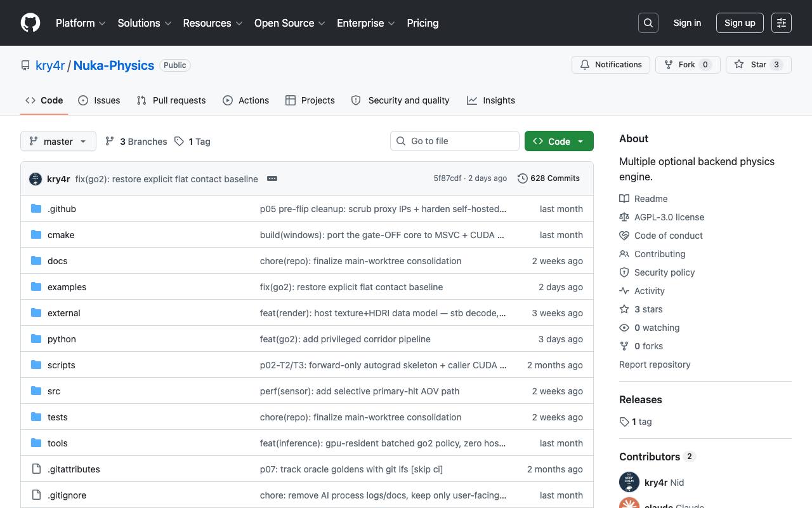Click the scripts folder icon
This screenshot has height=508, width=812.
[x=36, y=364]
